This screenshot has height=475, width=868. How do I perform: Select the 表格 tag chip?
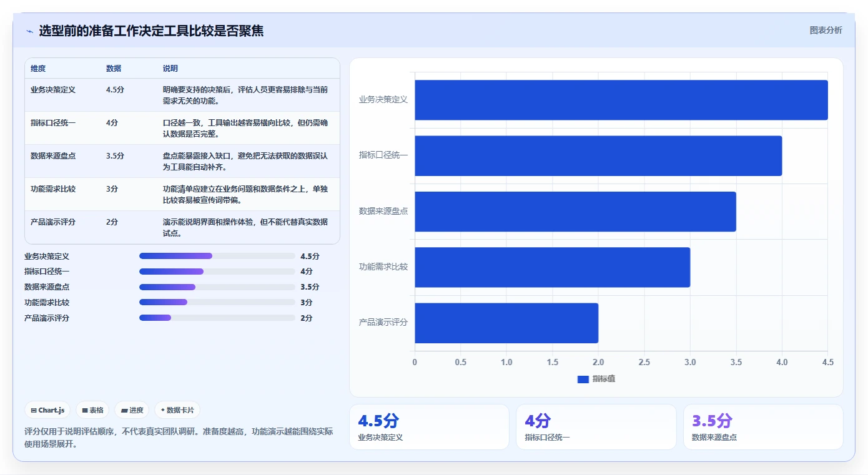[92, 410]
